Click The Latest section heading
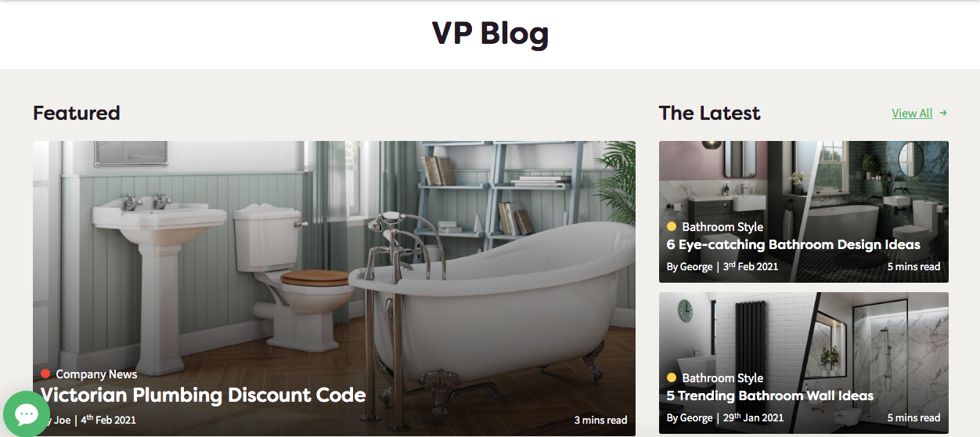This screenshot has width=980, height=437. 710,113
